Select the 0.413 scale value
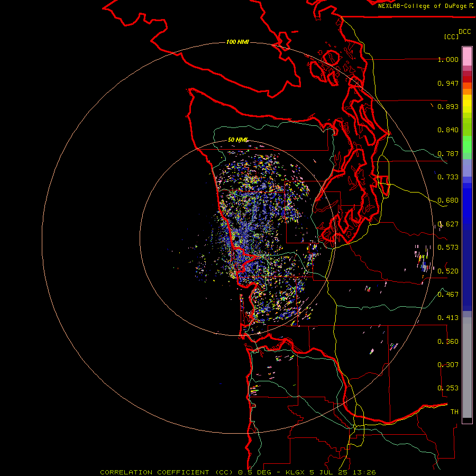 point(448,318)
